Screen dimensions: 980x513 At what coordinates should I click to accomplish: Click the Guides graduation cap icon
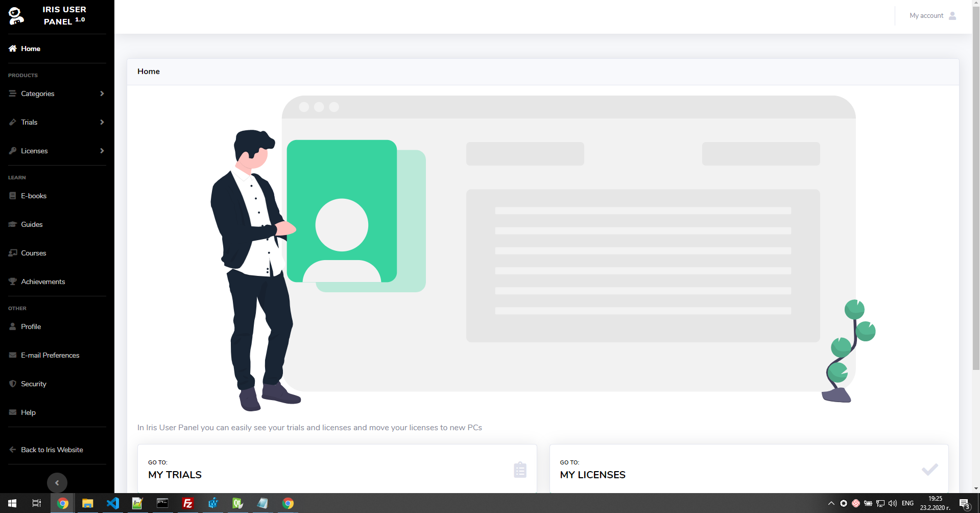pyautogui.click(x=13, y=224)
